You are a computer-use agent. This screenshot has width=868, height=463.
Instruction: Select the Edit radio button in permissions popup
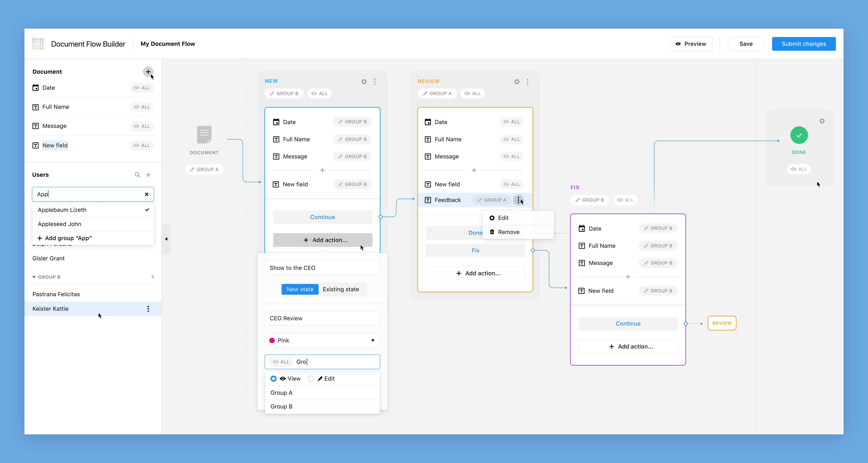coord(311,378)
